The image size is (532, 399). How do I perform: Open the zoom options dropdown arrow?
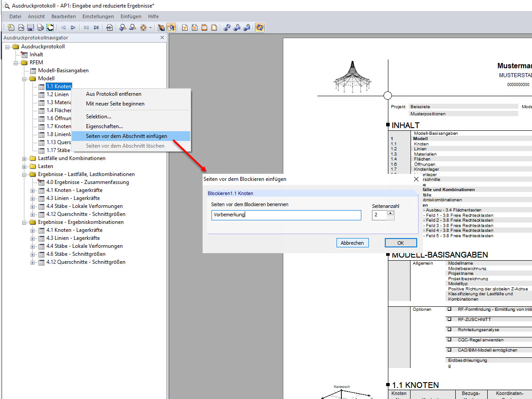150,27
